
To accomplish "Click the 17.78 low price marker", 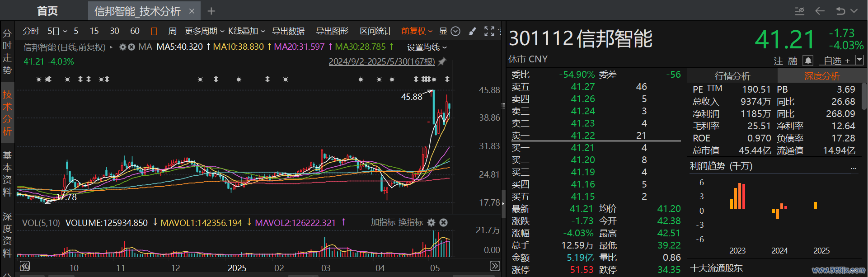I will pos(66,197).
